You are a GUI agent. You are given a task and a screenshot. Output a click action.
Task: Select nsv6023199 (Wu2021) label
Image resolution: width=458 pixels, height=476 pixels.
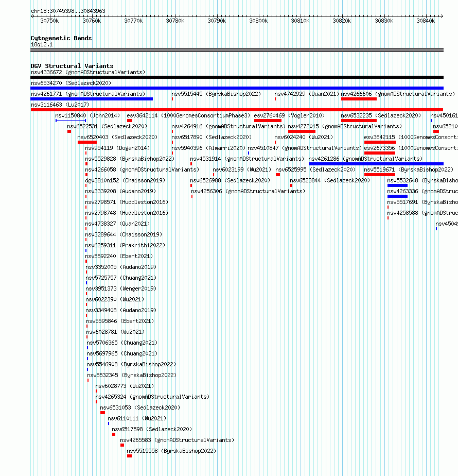click(242, 169)
